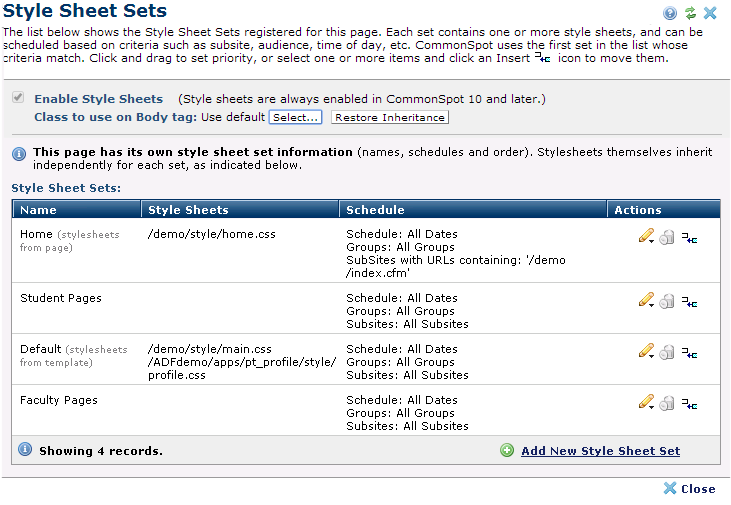Click the security lock icon for Student Pages

click(667, 302)
